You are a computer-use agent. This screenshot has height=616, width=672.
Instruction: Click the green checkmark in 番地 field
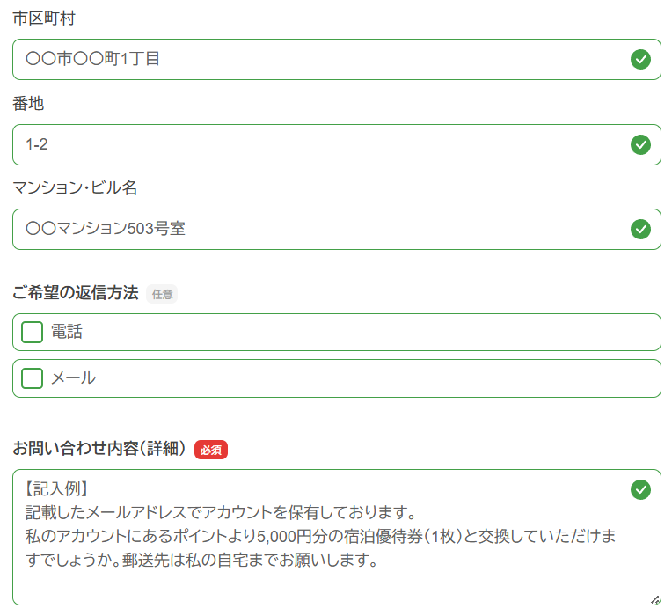(x=640, y=144)
